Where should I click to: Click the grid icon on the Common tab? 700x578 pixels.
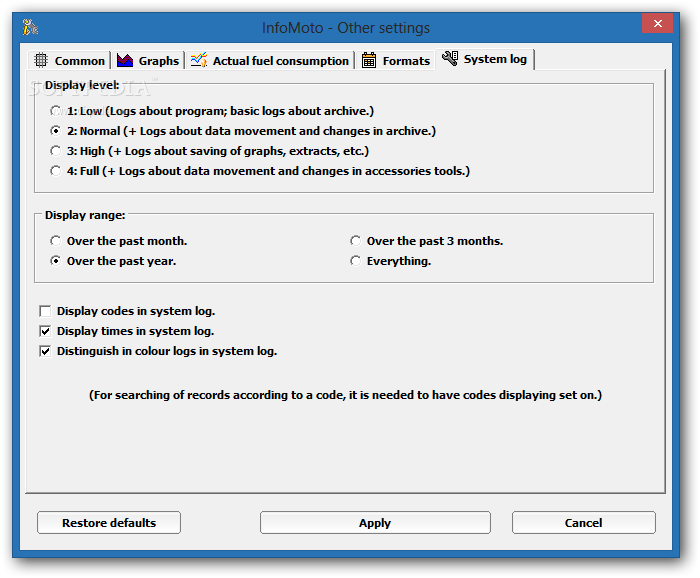click(x=41, y=60)
